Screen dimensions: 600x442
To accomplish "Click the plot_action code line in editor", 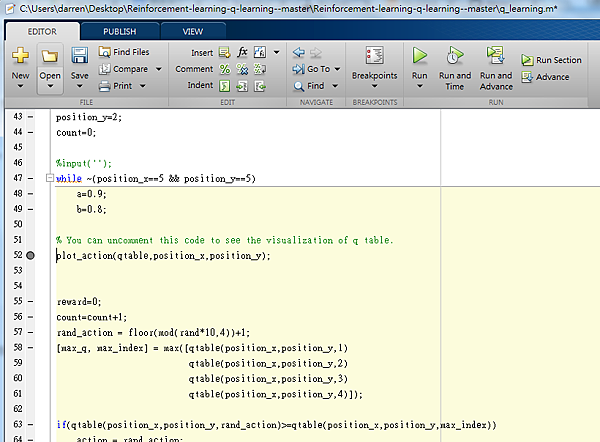I will coord(163,256).
